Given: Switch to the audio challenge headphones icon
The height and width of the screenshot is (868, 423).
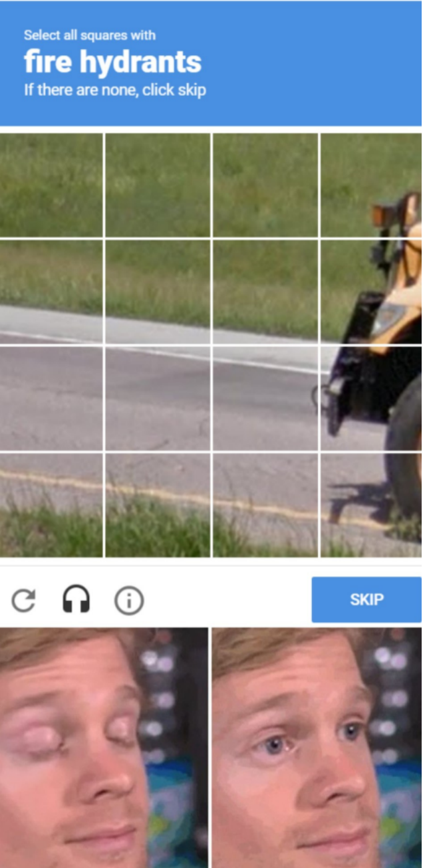Looking at the screenshot, I should tap(76, 599).
